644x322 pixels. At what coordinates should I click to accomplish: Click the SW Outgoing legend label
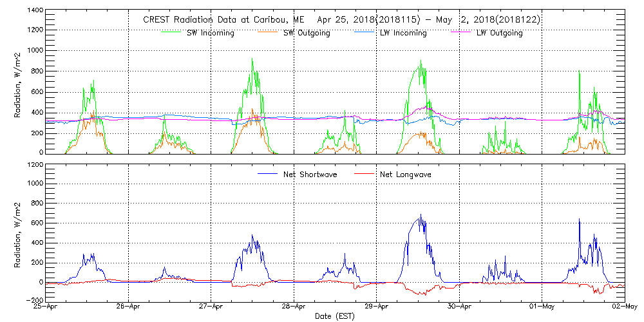(307, 33)
